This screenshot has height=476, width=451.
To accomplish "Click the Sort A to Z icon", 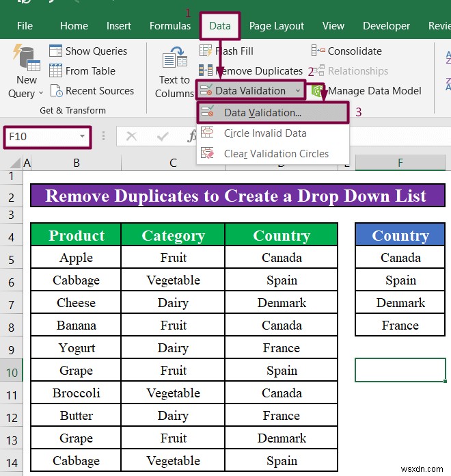I will (448, 57).
